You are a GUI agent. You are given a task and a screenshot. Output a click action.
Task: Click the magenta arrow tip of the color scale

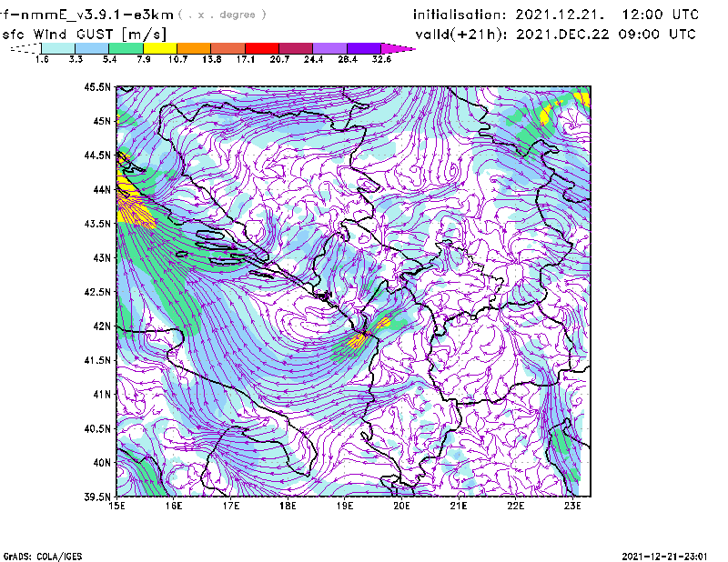tap(399, 47)
